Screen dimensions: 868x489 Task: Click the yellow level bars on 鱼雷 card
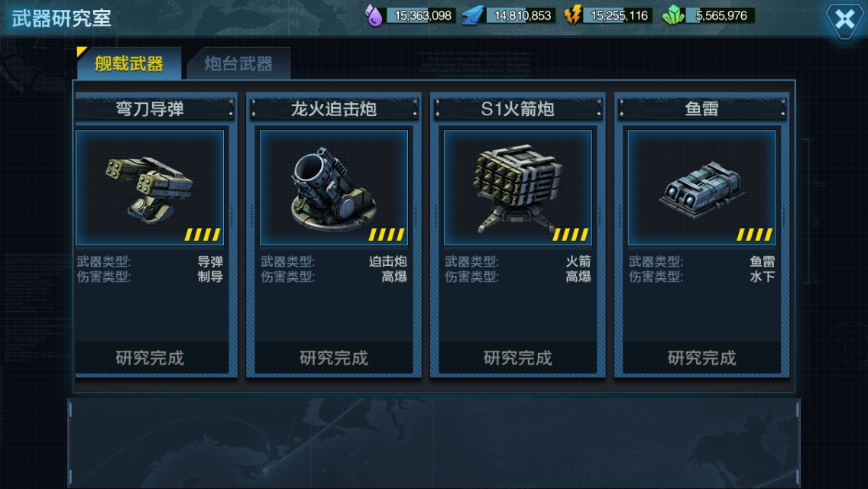click(x=754, y=235)
